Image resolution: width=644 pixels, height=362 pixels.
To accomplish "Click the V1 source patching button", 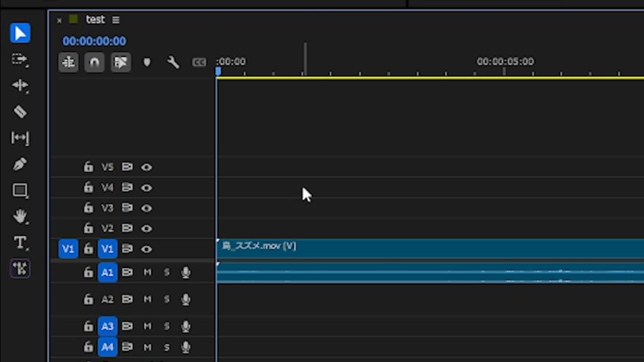I will coord(68,249).
